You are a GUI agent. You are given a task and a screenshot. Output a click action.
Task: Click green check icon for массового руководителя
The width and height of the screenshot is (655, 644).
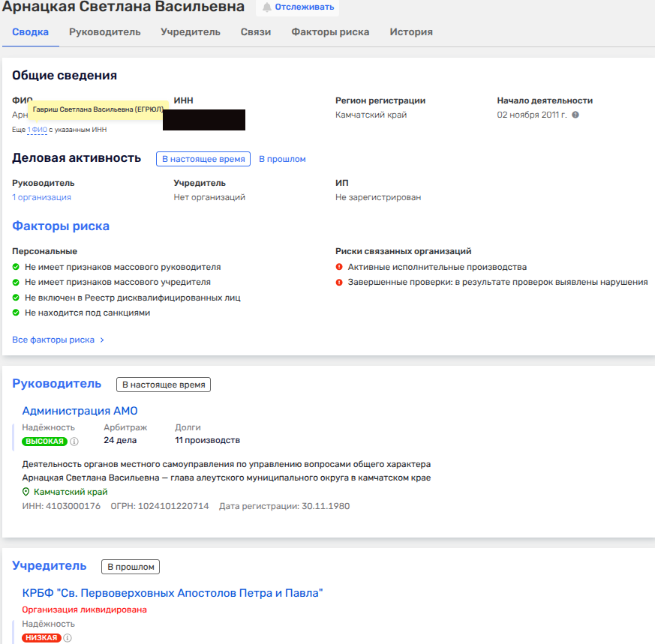pyautogui.click(x=16, y=267)
